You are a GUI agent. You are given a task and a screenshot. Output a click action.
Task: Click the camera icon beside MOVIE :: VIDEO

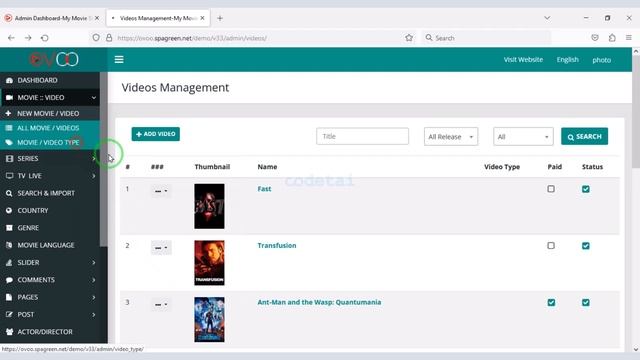click(x=9, y=98)
